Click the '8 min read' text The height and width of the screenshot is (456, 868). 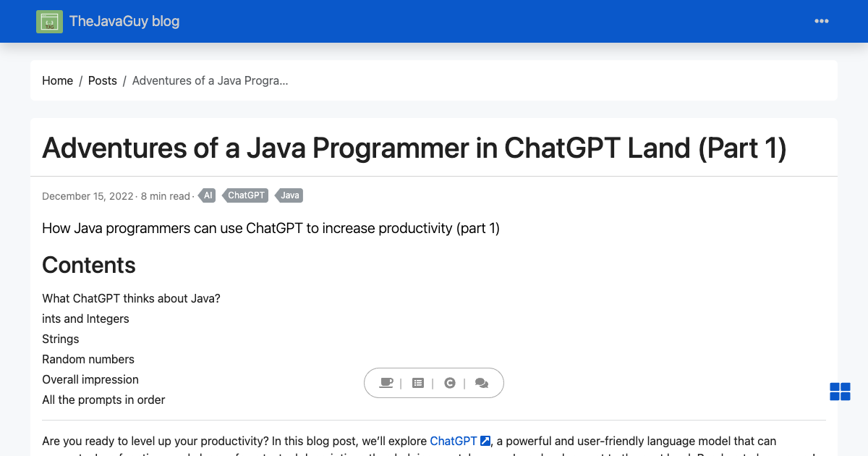point(165,196)
